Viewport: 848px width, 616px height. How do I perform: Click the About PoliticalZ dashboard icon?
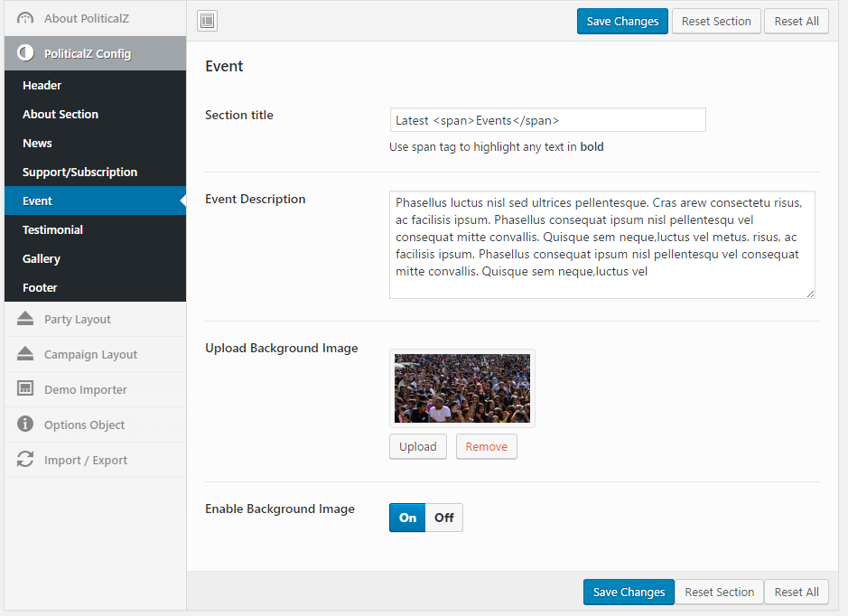25,18
